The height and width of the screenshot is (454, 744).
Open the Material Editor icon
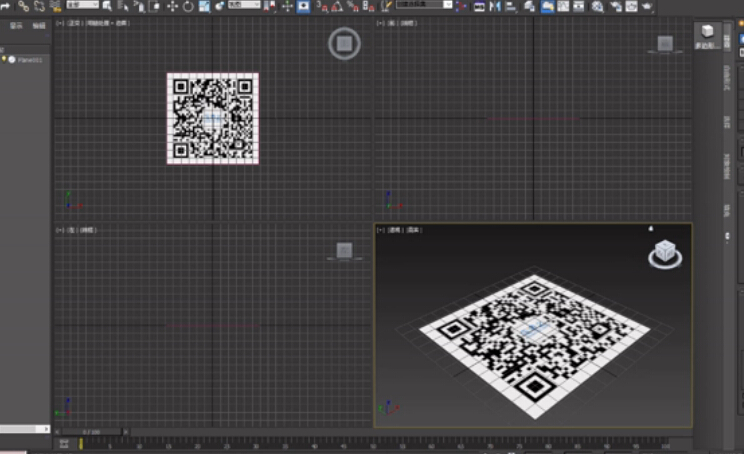coord(597,6)
